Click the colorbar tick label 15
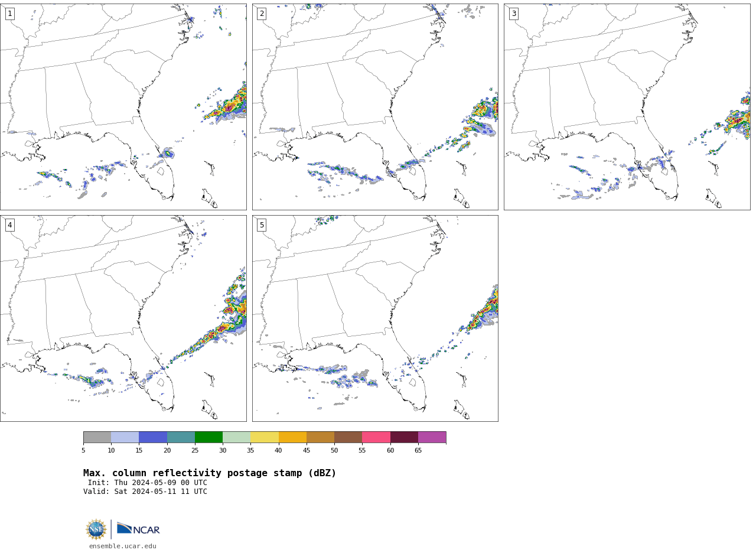The width and height of the screenshot is (756, 553). click(x=139, y=451)
